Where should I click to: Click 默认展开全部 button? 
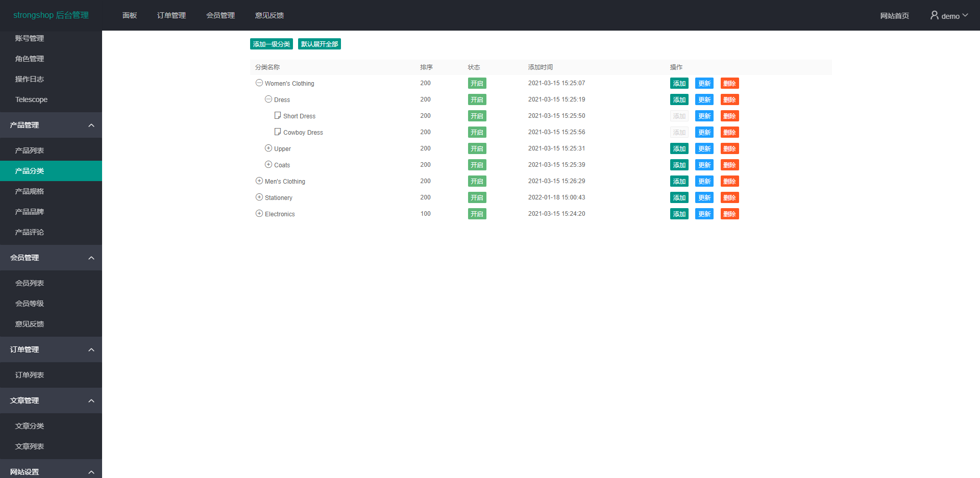[x=320, y=44]
